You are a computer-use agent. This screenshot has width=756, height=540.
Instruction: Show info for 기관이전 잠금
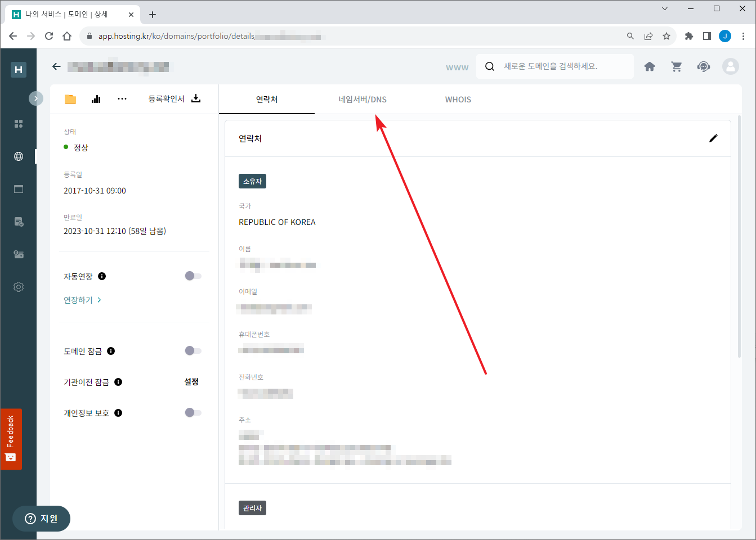click(x=118, y=382)
